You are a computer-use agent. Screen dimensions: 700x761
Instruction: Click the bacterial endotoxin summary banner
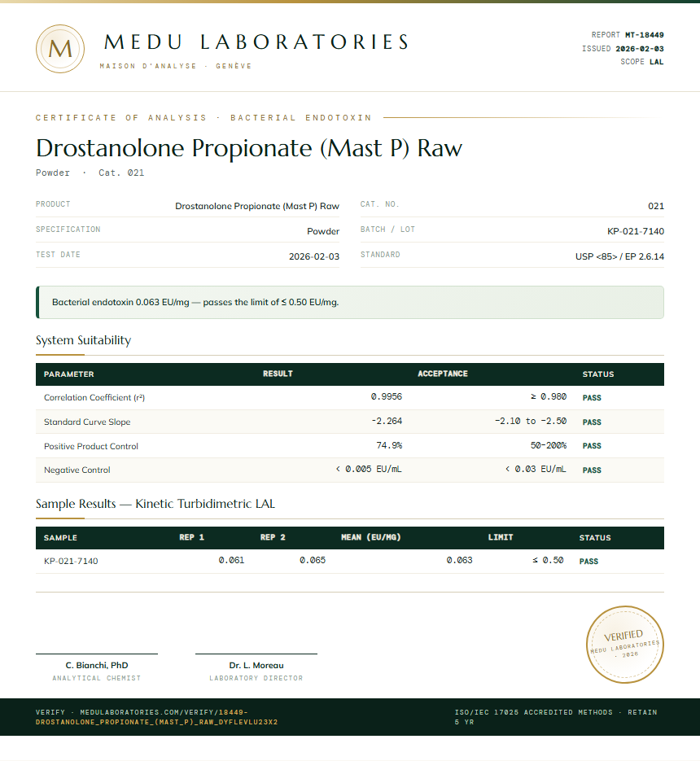tap(349, 302)
